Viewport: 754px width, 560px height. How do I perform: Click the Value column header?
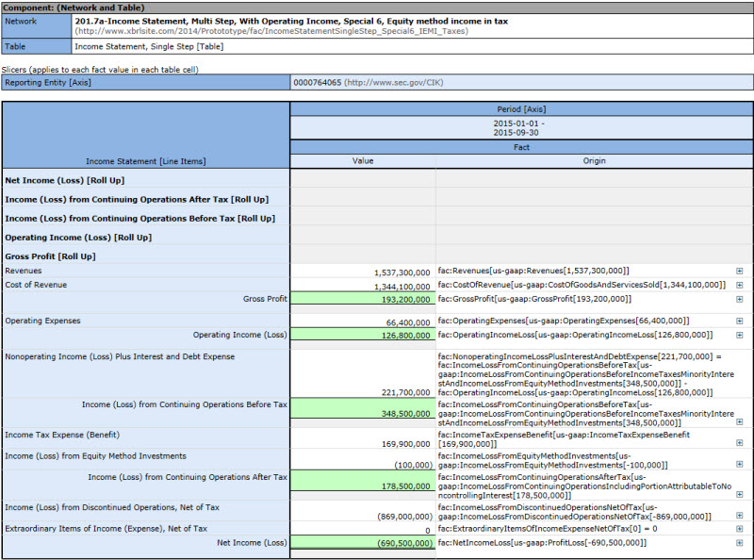[x=363, y=161]
